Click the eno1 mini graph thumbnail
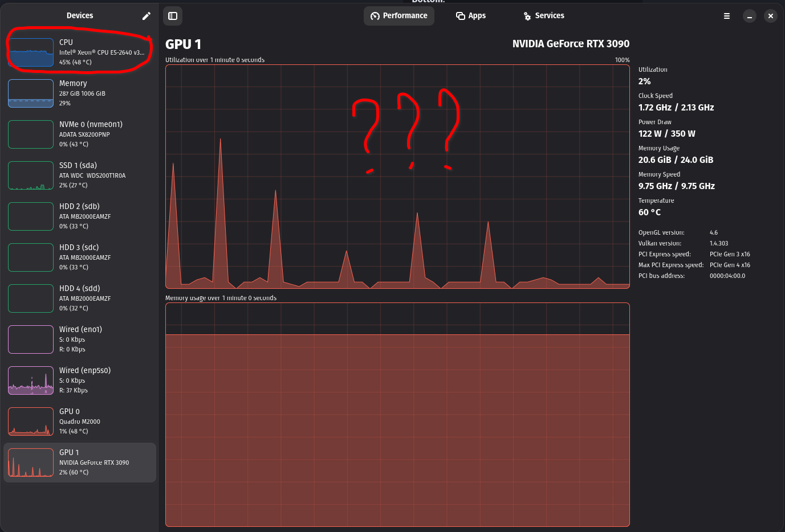This screenshot has width=785, height=532. tap(31, 339)
